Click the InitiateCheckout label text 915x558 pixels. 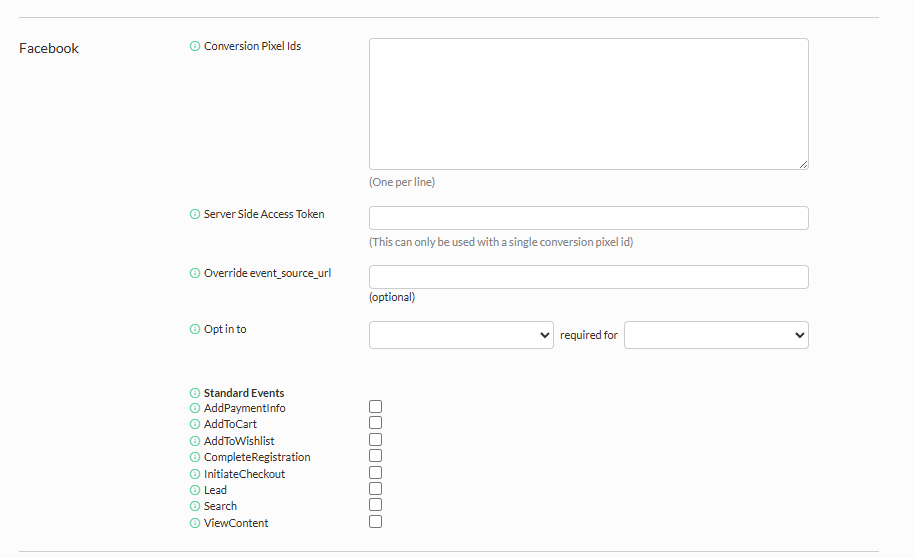pyautogui.click(x=244, y=474)
